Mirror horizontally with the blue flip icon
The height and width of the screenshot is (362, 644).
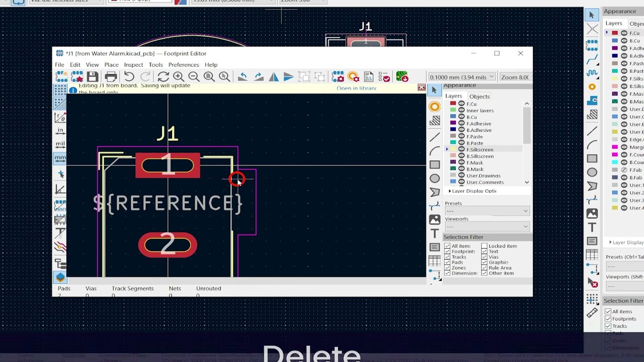pyautogui.click(x=274, y=76)
